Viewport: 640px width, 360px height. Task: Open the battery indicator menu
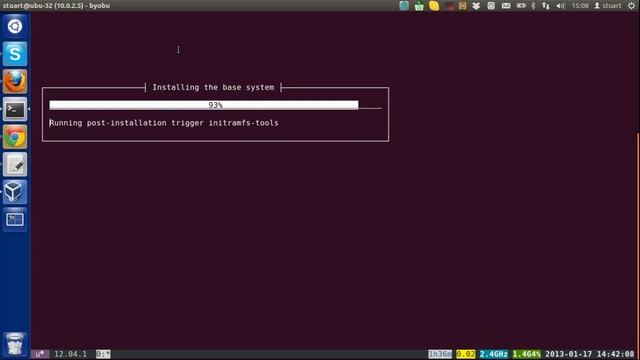click(521, 6)
